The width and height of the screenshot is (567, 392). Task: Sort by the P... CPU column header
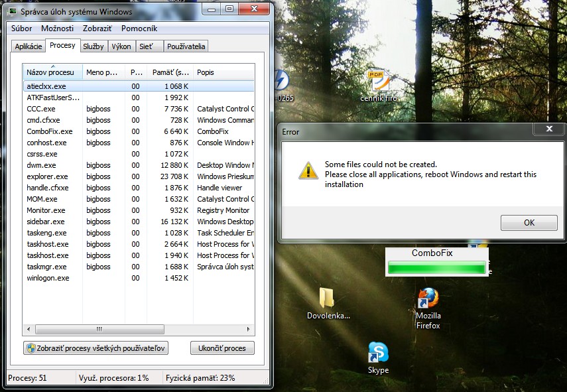(x=136, y=72)
